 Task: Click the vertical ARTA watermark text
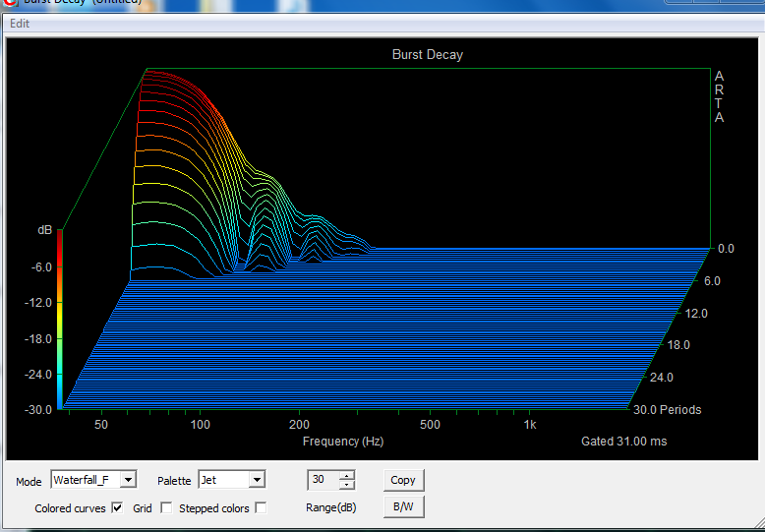[x=719, y=96]
